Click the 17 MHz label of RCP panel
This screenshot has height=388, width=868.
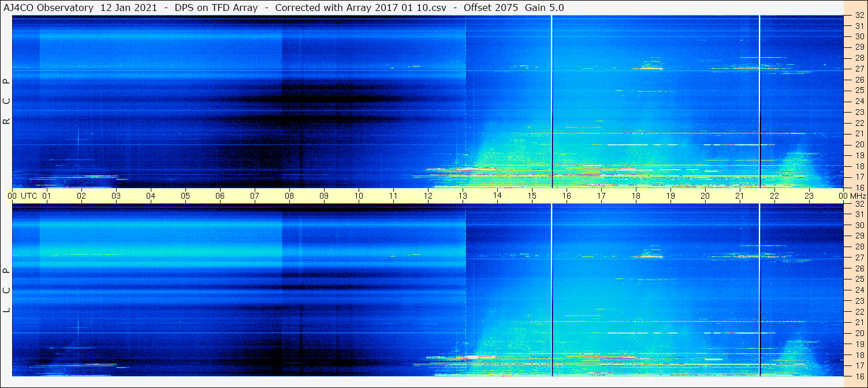click(859, 177)
